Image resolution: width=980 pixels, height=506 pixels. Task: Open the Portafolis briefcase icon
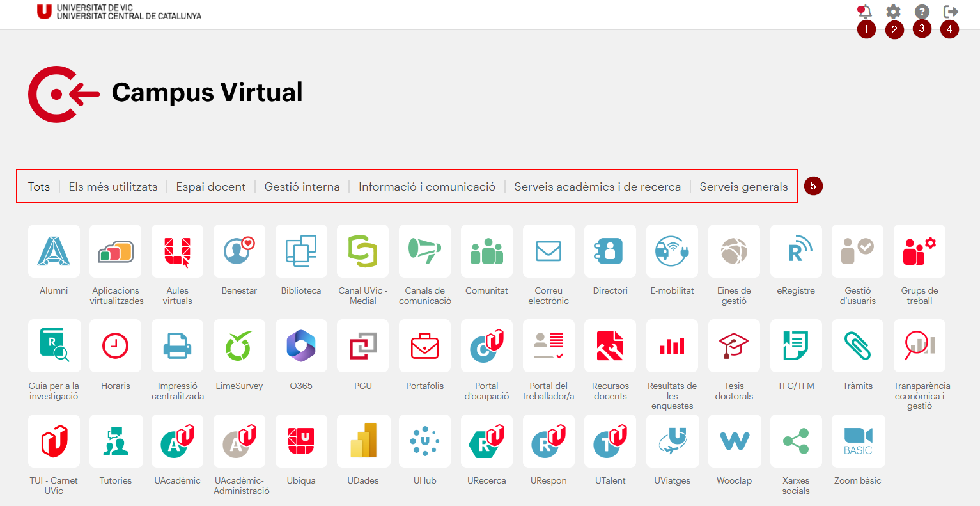tap(425, 346)
